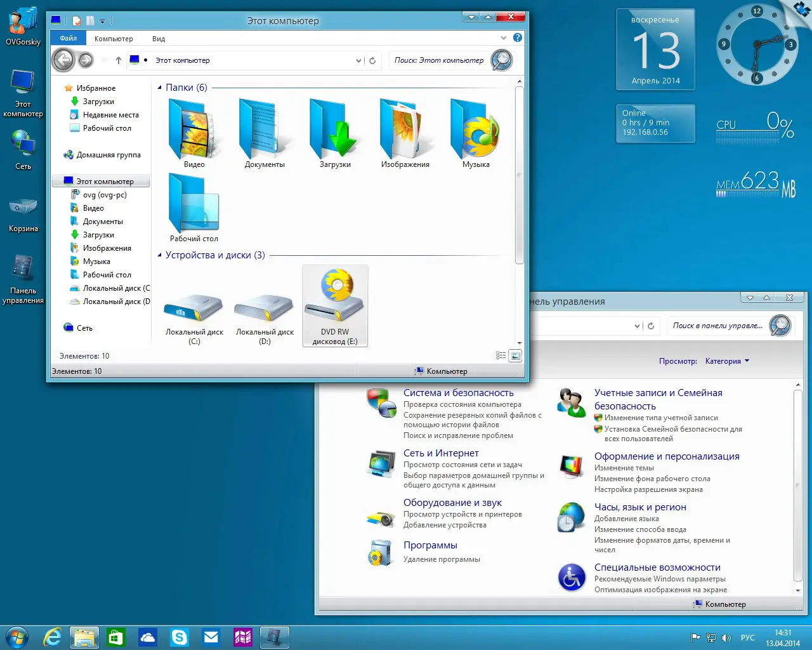
Task: Click the Поиск: Этот компьютер search field
Action: [x=440, y=60]
